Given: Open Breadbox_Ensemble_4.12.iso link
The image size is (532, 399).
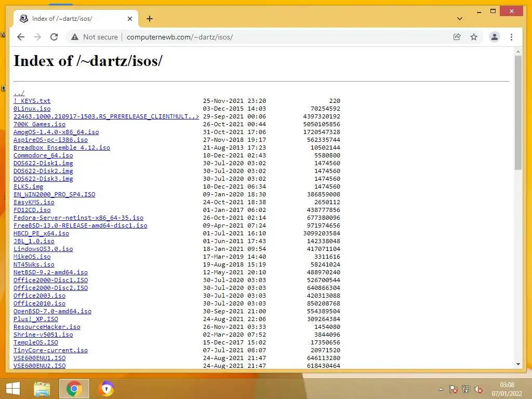Looking at the screenshot, I should [62, 148].
